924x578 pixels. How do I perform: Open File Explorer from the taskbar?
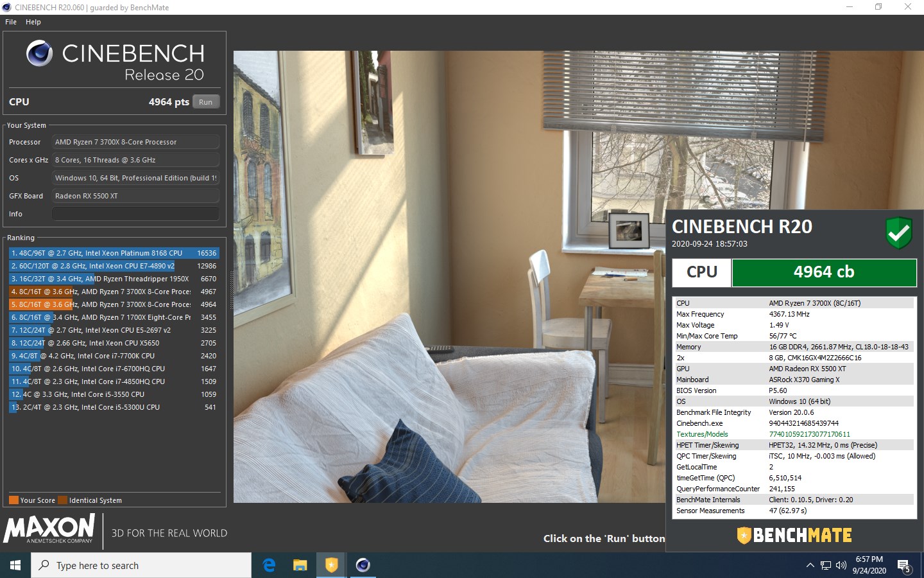(x=300, y=565)
